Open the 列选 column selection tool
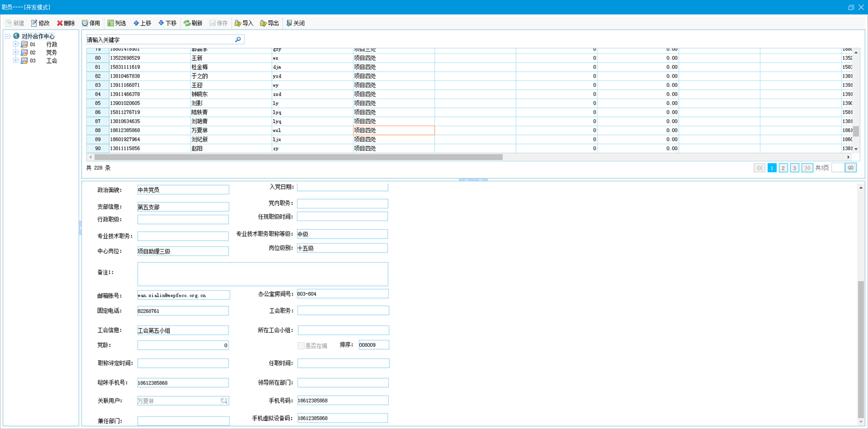Screen dimensions: 868x429 coord(116,23)
